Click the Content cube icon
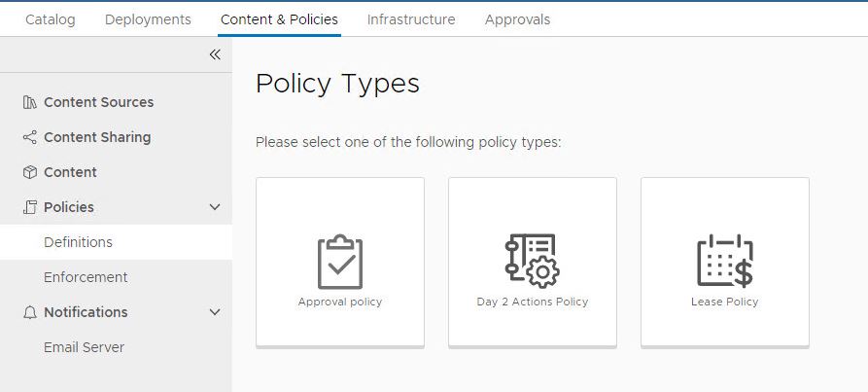Viewport: 868px width, 392px height. (x=29, y=172)
